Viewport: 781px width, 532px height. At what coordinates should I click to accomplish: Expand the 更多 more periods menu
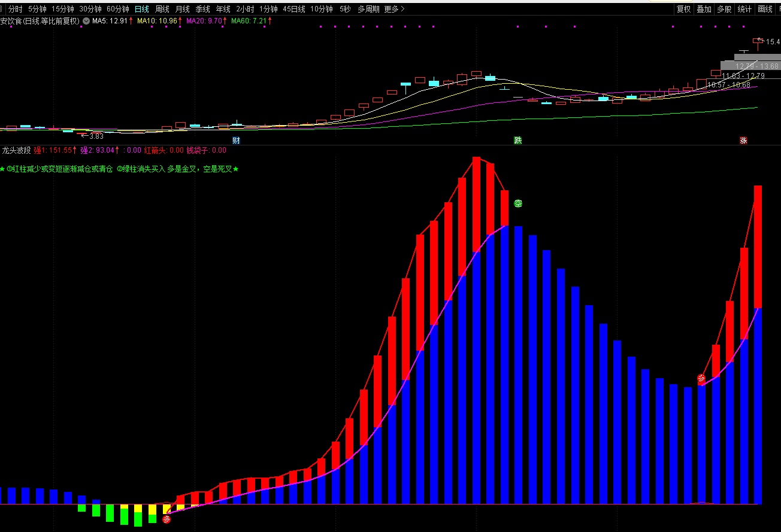point(395,9)
